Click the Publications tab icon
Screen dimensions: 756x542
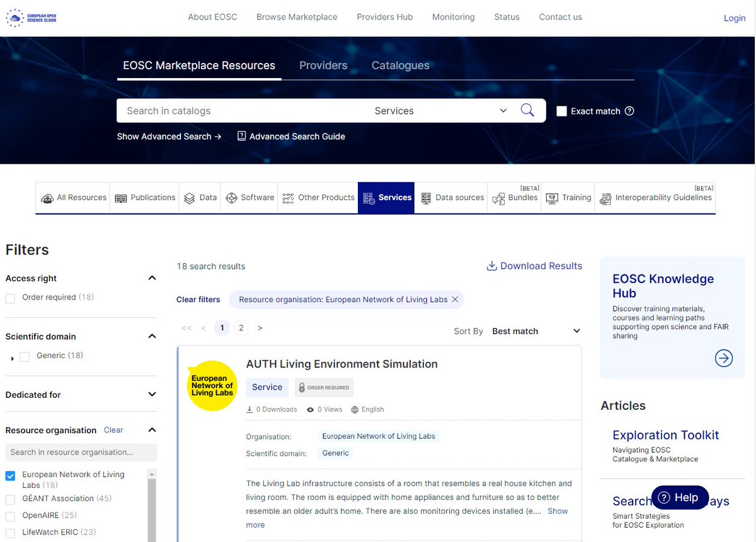(x=121, y=198)
